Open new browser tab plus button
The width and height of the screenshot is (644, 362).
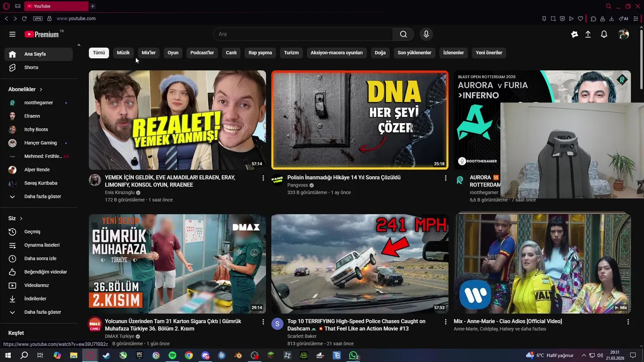click(x=93, y=6)
